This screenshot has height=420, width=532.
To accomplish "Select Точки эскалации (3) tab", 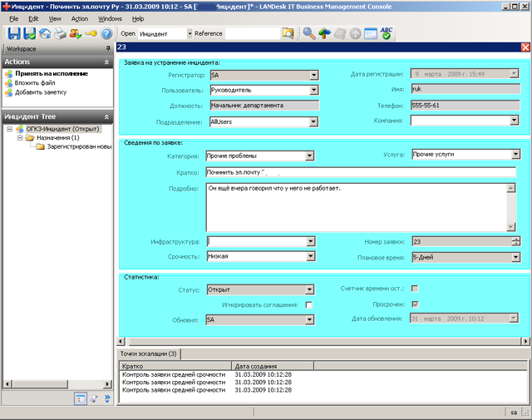I will point(148,353).
